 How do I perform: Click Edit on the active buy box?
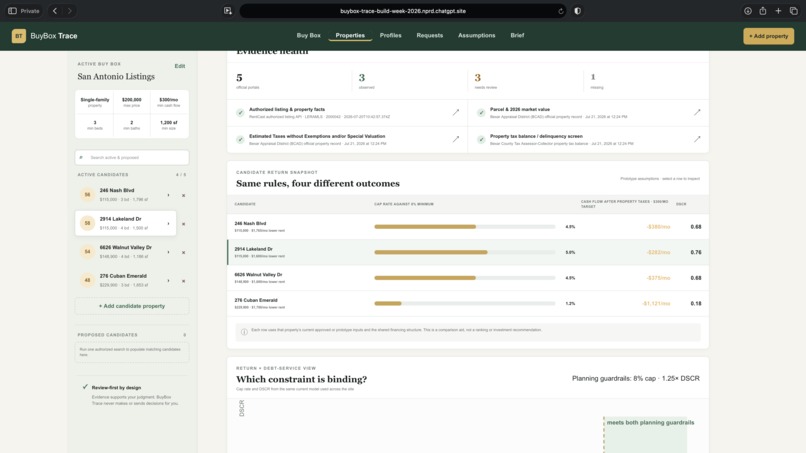[179, 66]
